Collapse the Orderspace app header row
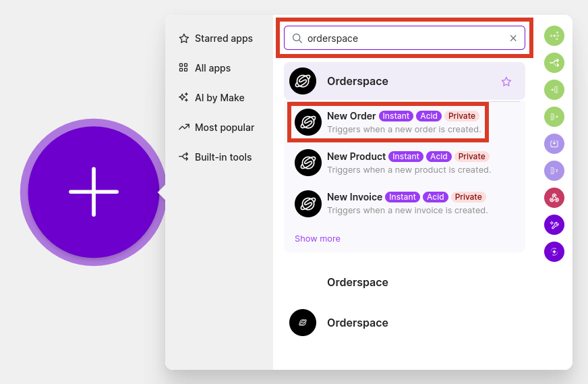Image resolution: width=588 pixels, height=384 pixels. tap(405, 81)
